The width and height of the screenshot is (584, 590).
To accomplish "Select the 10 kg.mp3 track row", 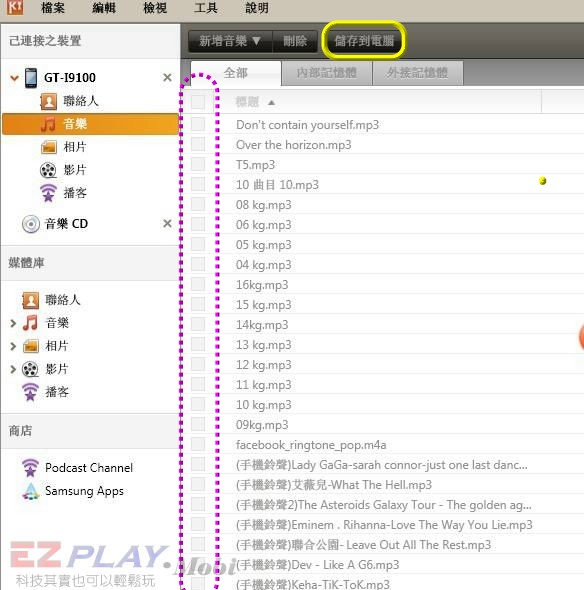I will click(383, 404).
